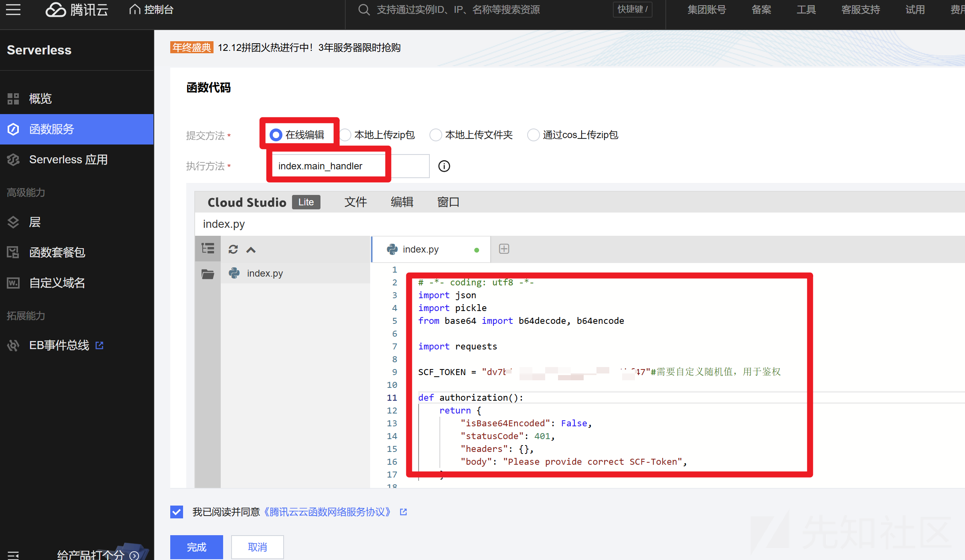Screen dimensions: 965x560
Task: Select 函数服务 in the sidebar
Action: [x=77, y=129]
